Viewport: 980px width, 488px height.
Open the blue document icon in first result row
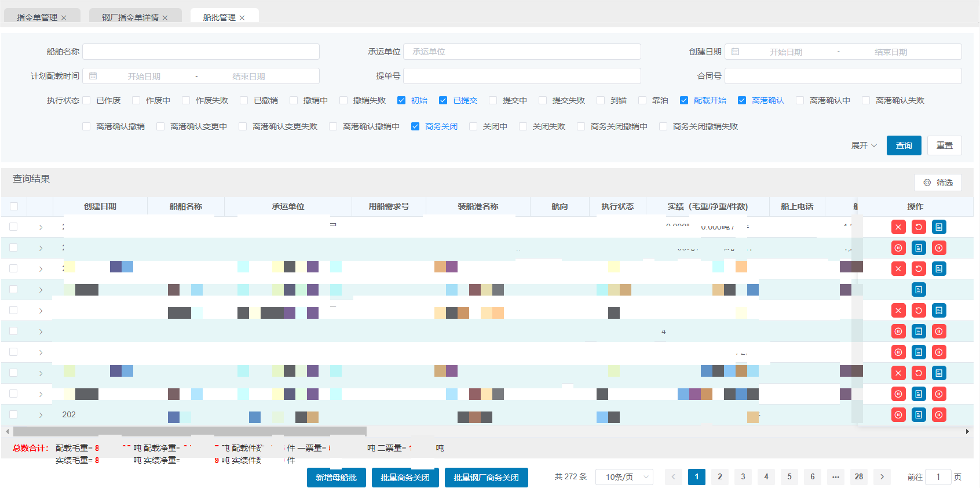tap(939, 227)
